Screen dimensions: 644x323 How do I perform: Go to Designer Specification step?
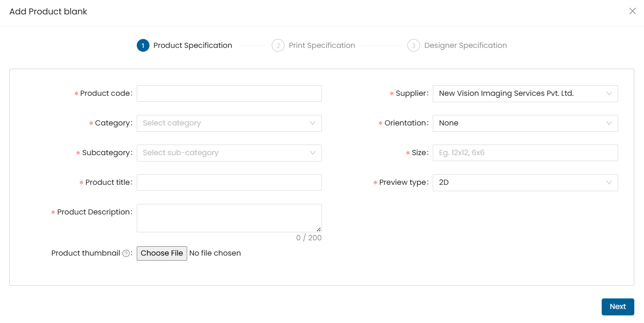[465, 45]
